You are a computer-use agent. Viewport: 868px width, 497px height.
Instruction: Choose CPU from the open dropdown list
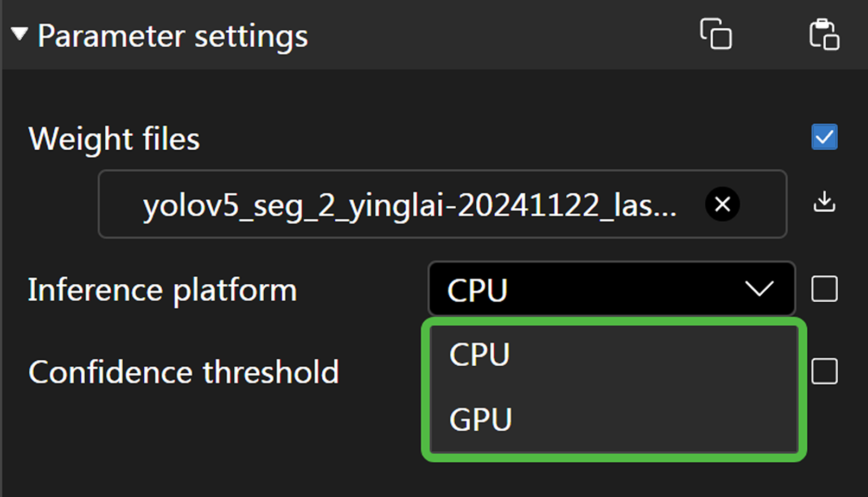pyautogui.click(x=480, y=355)
